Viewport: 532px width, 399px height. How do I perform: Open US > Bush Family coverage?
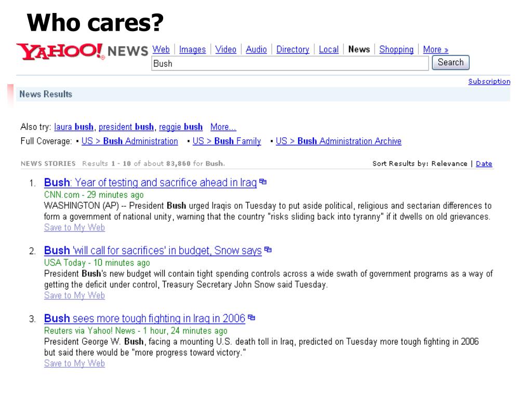point(227,141)
